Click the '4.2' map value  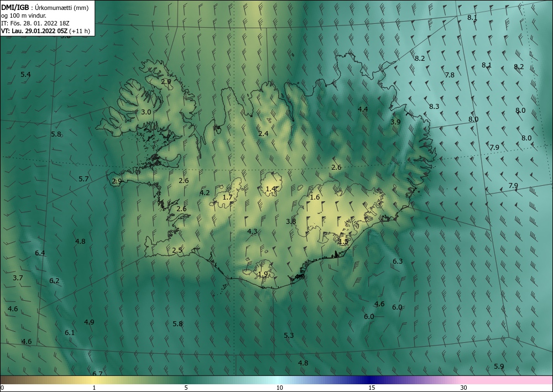point(205,192)
